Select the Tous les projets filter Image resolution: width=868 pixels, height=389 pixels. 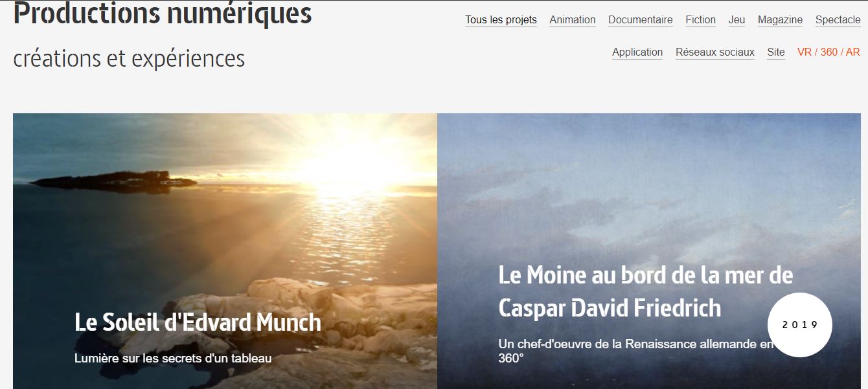(501, 20)
